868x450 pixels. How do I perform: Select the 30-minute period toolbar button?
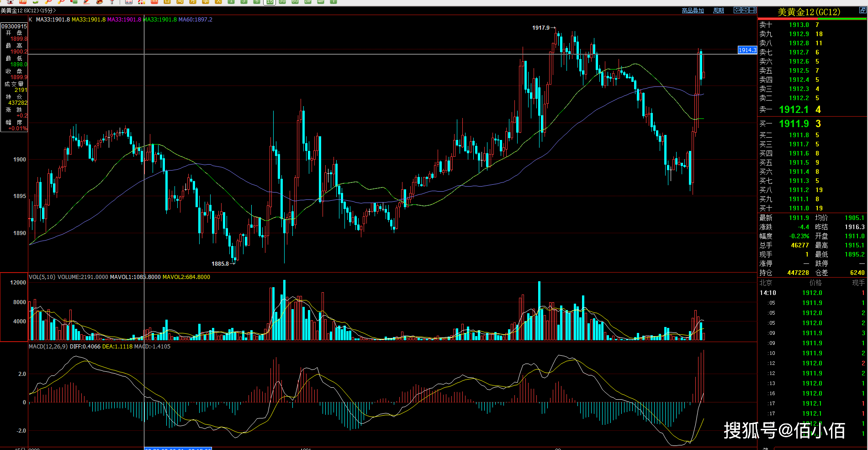[x=282, y=2]
